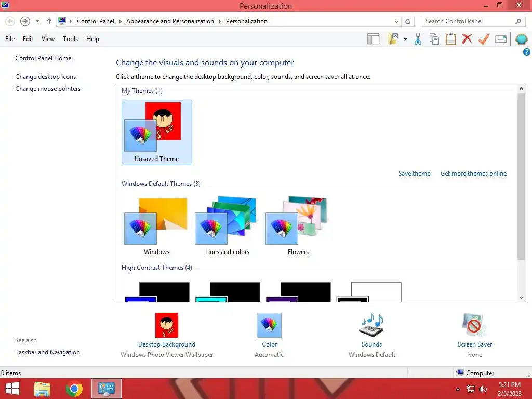Expand chevron after Appearance and Personalization breadcrumb
The width and height of the screenshot is (532, 399).
pos(220,21)
